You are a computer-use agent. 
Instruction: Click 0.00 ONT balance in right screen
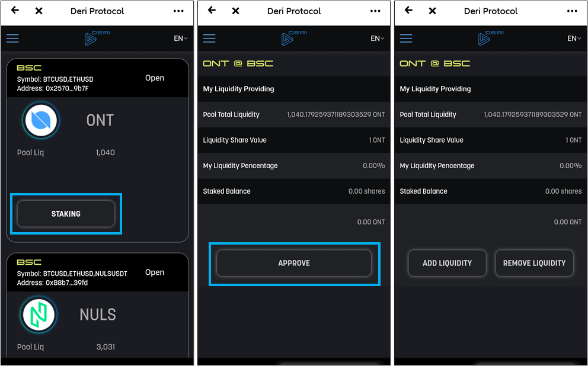coord(568,222)
